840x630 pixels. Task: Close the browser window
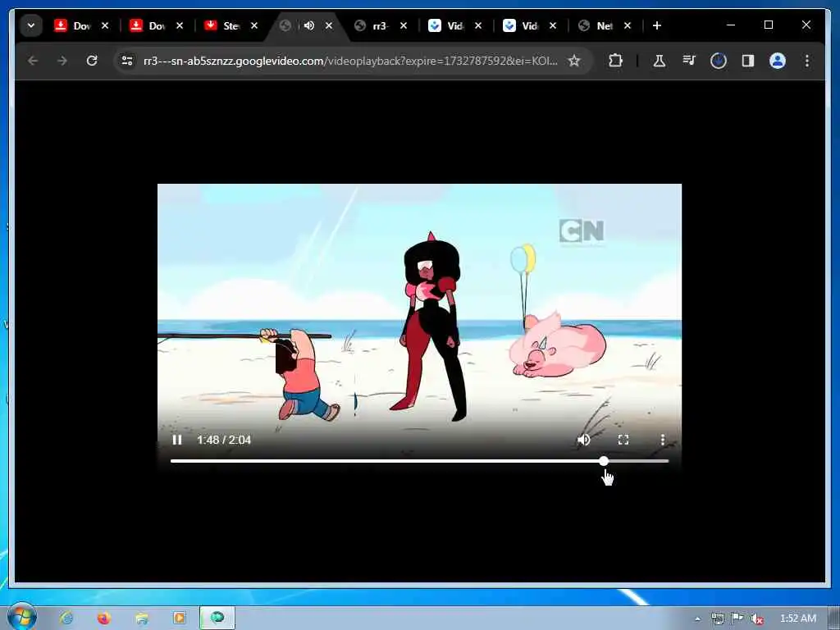(806, 25)
